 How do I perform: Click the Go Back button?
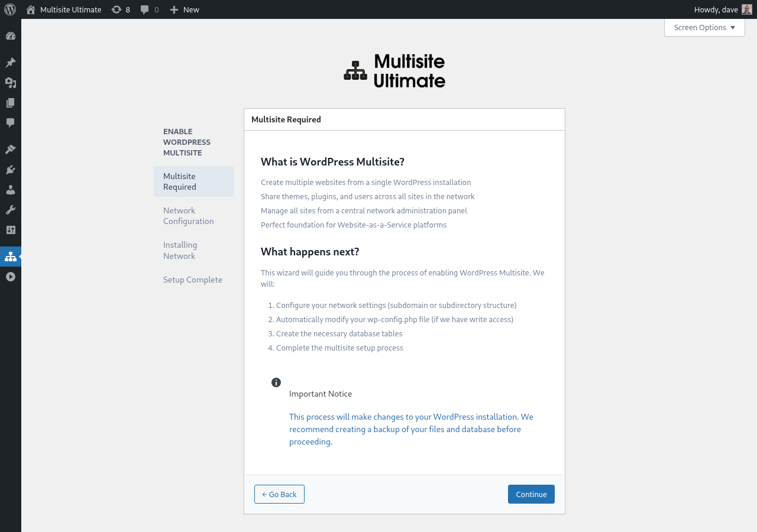[279, 494]
